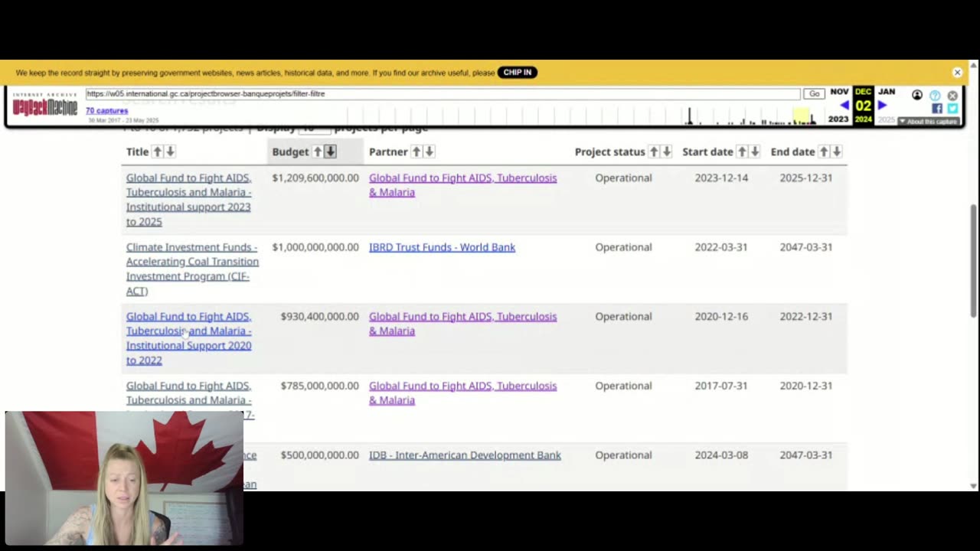This screenshot has width=980, height=551.
Task: Open IBRD Trust Funds - World Bank link
Action: pyautogui.click(x=442, y=247)
